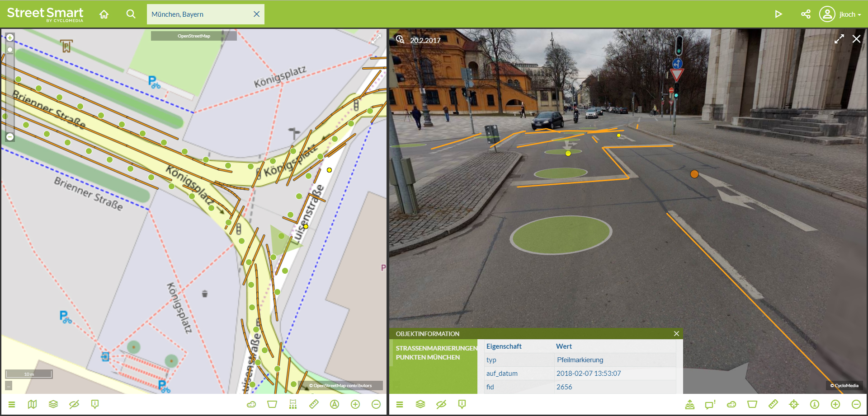Viewport: 868px width, 416px height.
Task: Activate panorama measurement ruler tool
Action: click(x=773, y=404)
